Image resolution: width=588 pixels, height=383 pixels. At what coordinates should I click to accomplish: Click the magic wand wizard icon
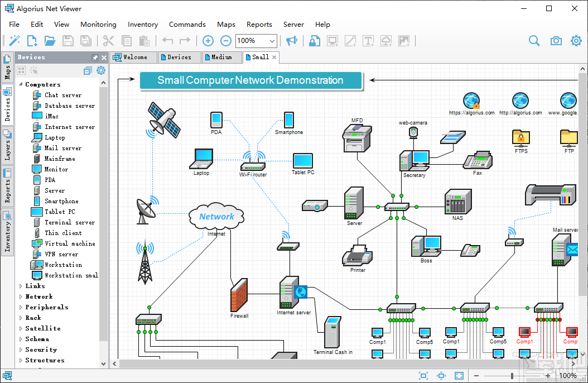tap(15, 41)
